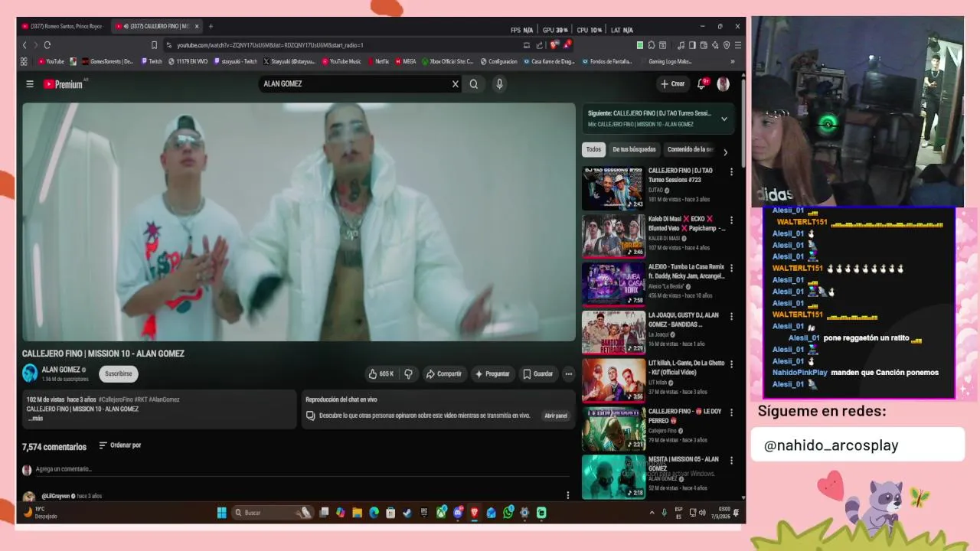The image size is (980, 551).
Task: Reload the YouTube page
Action: (47, 45)
